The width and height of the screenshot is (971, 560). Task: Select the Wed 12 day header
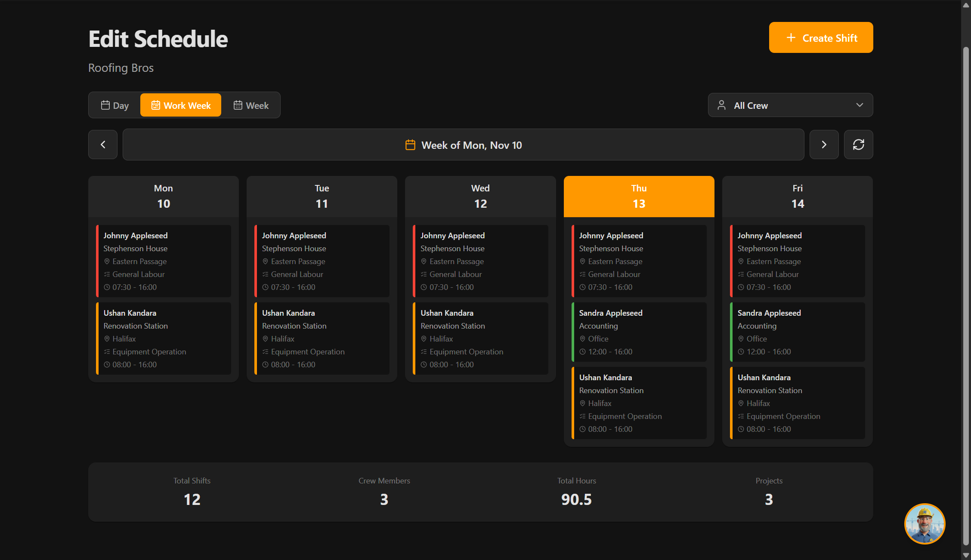(480, 196)
